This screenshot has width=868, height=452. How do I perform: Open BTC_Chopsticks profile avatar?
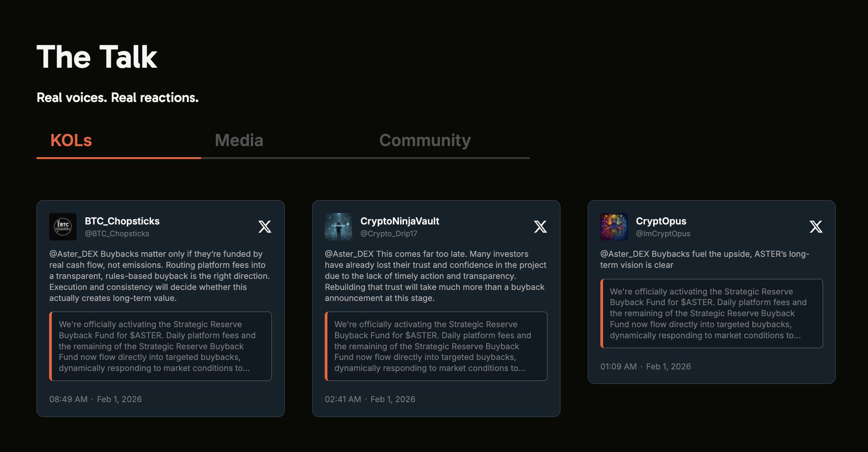[x=63, y=227]
